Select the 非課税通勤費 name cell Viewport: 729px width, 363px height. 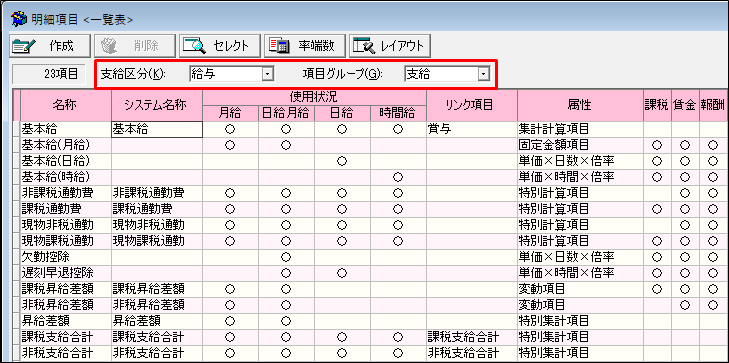pos(66,193)
